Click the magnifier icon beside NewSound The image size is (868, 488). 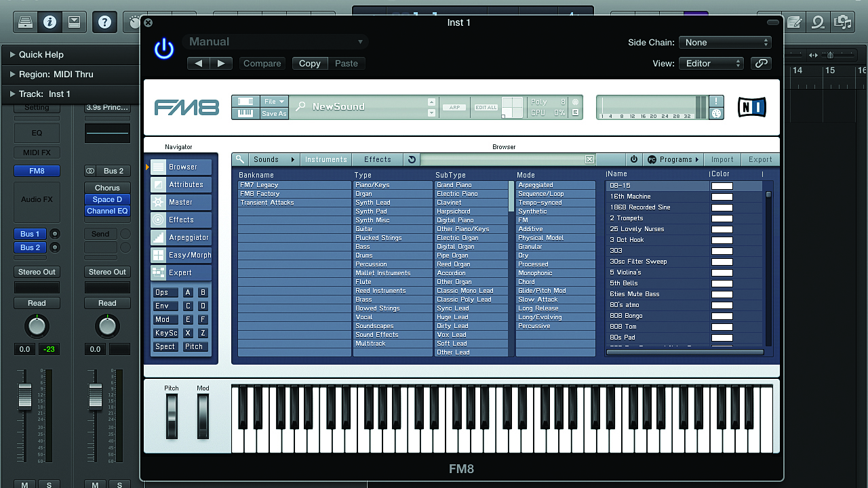click(300, 106)
